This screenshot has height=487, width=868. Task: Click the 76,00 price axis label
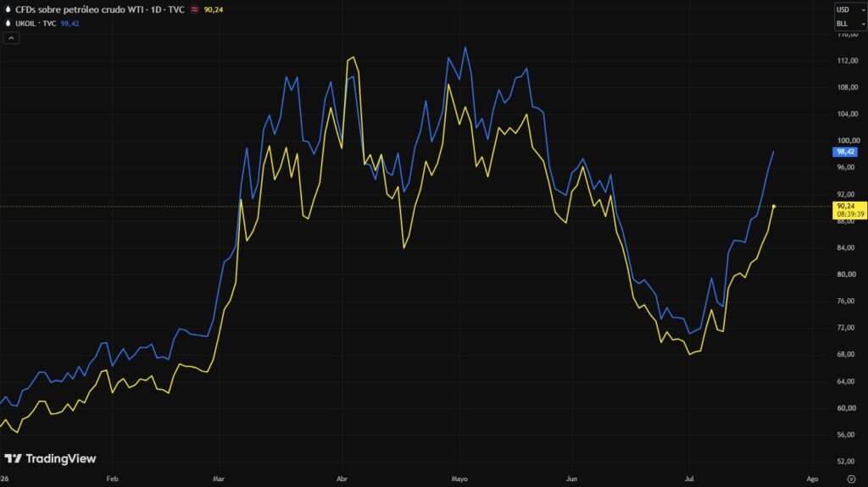848,301
